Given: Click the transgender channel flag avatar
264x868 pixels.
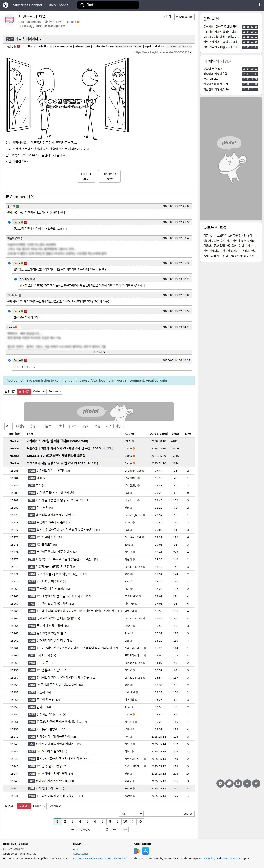Looking at the screenshot, I should pyautogui.click(x=9, y=20).
